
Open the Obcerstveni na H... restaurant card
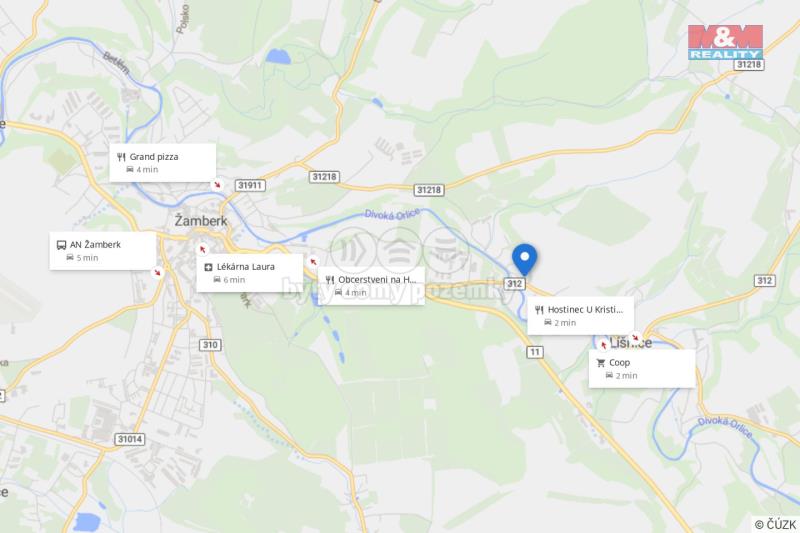(x=371, y=286)
